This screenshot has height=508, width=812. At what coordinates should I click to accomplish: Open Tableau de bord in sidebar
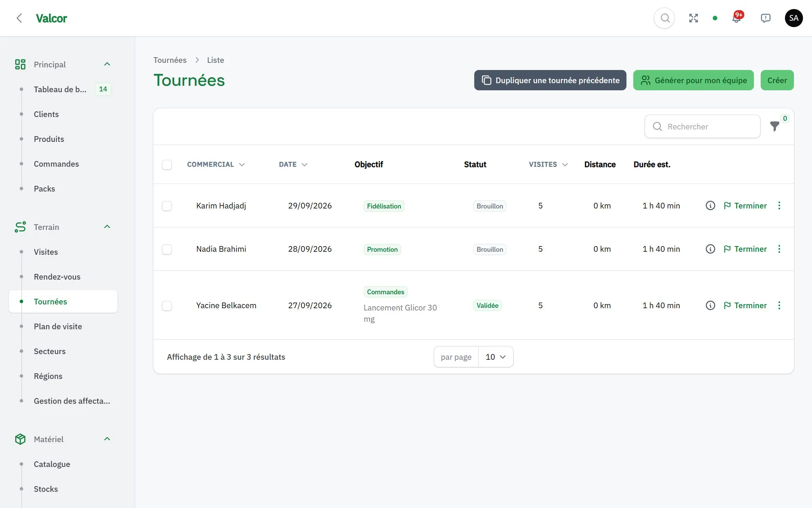click(63, 89)
